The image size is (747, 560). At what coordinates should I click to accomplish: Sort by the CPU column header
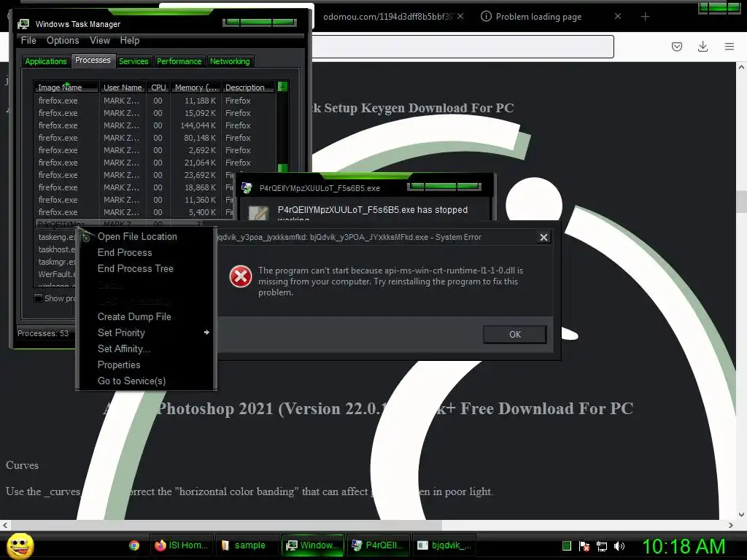click(158, 87)
